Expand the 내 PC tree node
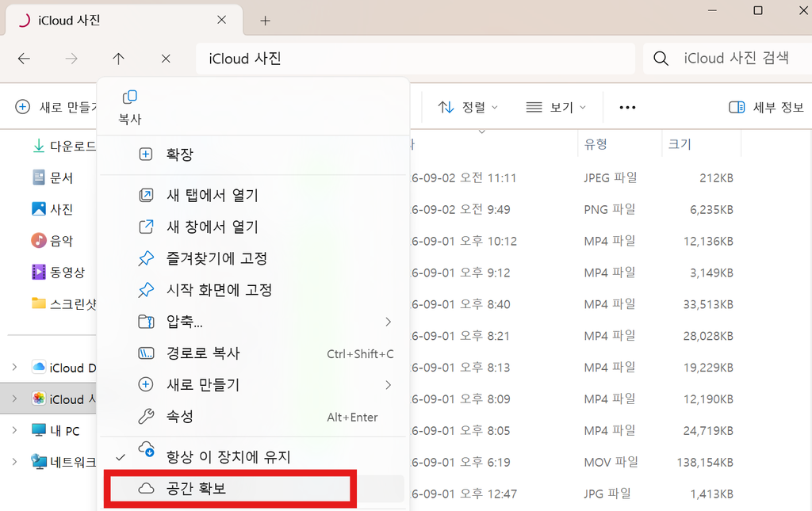This screenshot has width=812, height=511. 14,430
